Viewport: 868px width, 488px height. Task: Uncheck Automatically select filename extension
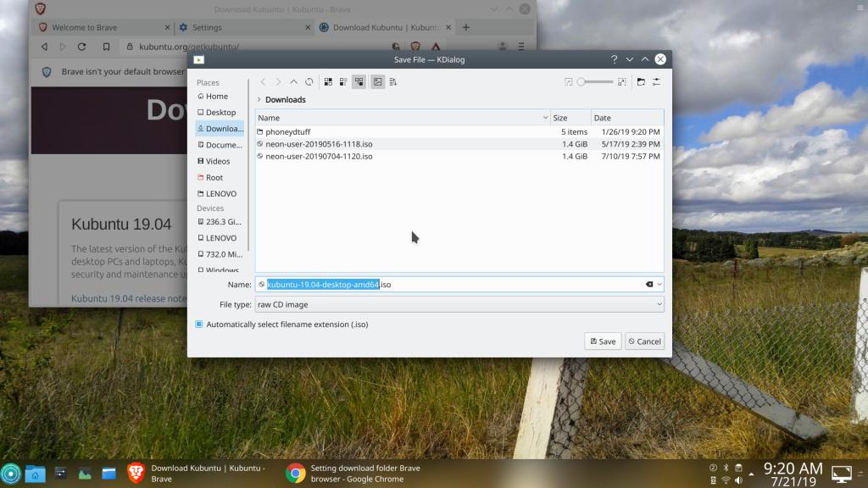click(x=199, y=324)
